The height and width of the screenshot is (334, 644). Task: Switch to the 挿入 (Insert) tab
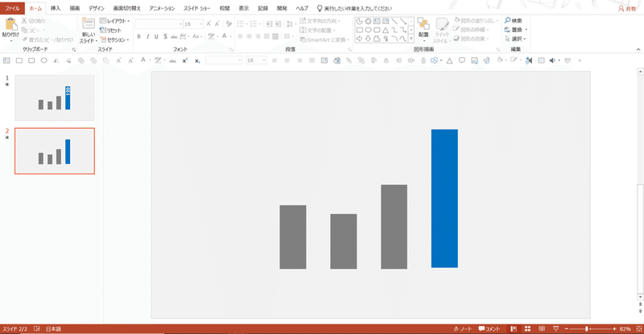pos(56,8)
